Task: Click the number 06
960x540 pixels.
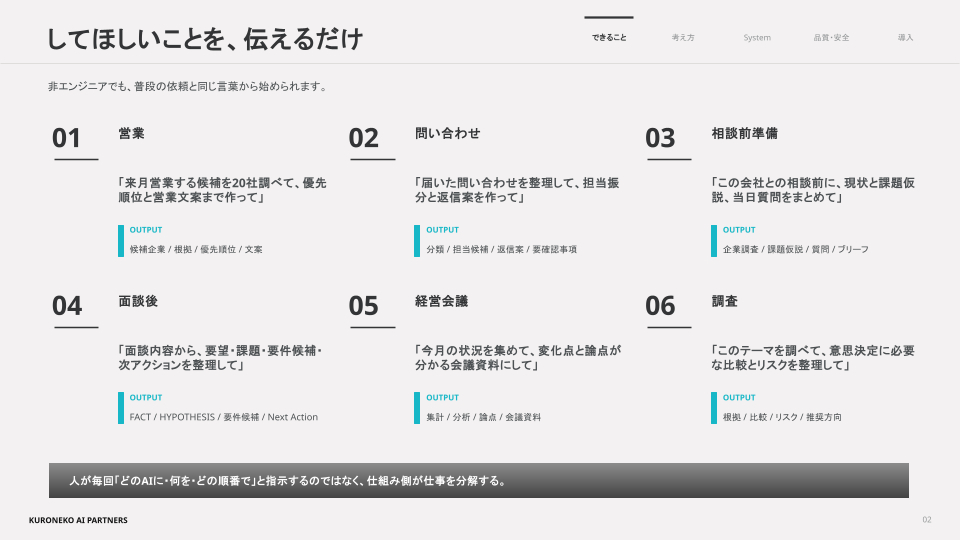Action: 660,306
